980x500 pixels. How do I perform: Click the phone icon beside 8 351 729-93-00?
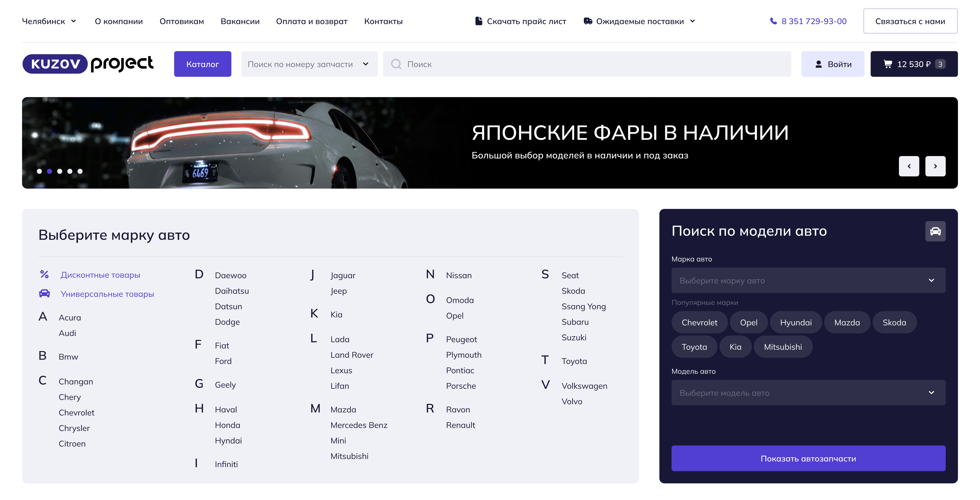coord(773,21)
